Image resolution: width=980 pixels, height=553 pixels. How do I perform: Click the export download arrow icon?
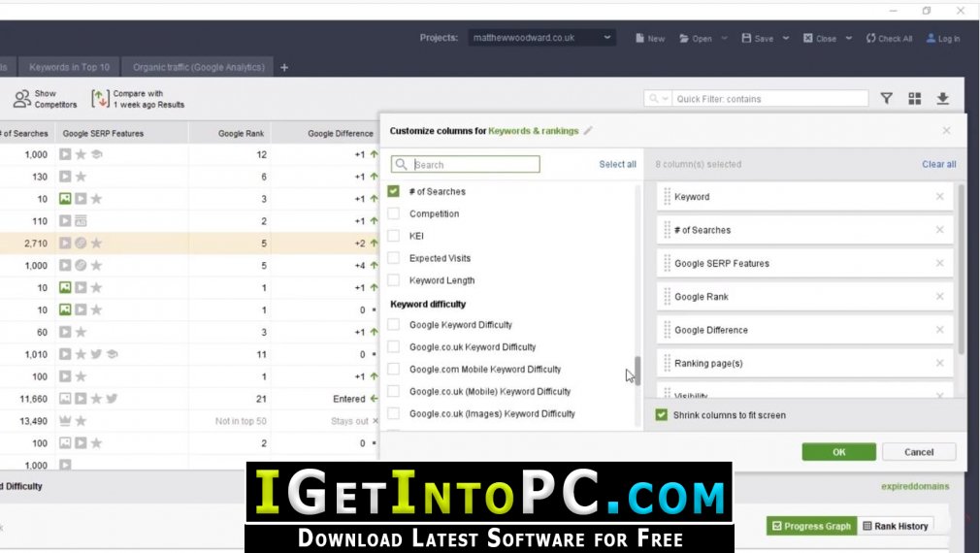click(942, 98)
